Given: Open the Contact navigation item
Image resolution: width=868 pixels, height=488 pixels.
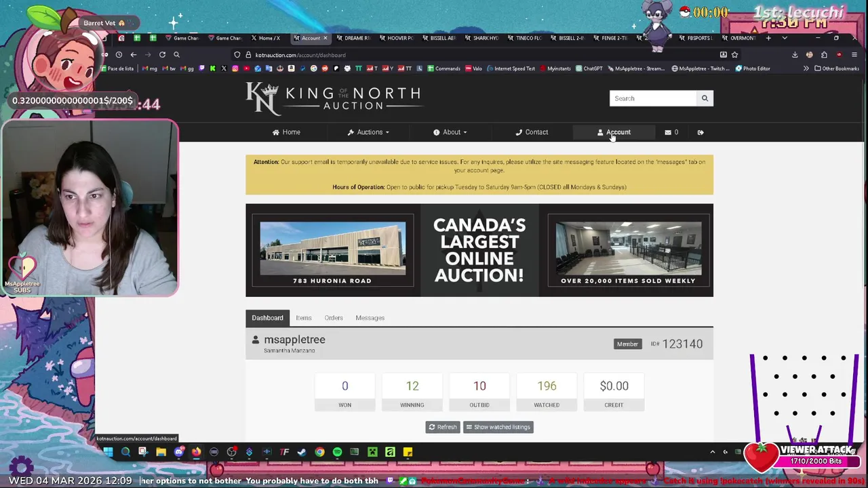Looking at the screenshot, I should click(x=532, y=132).
